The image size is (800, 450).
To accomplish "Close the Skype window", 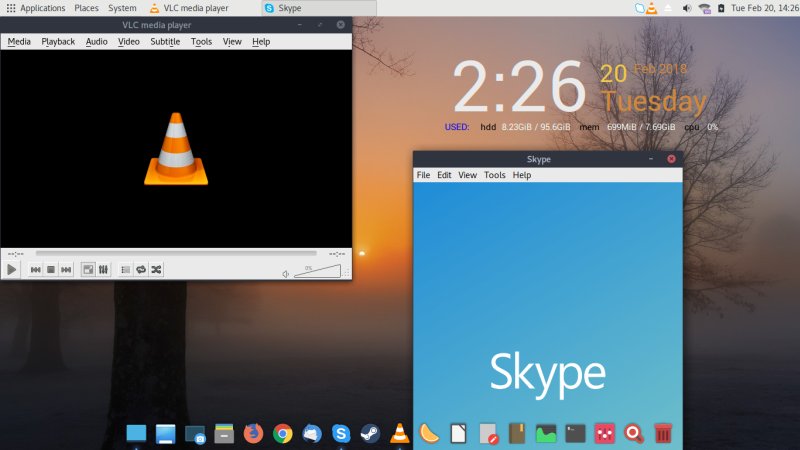I will tap(671, 159).
